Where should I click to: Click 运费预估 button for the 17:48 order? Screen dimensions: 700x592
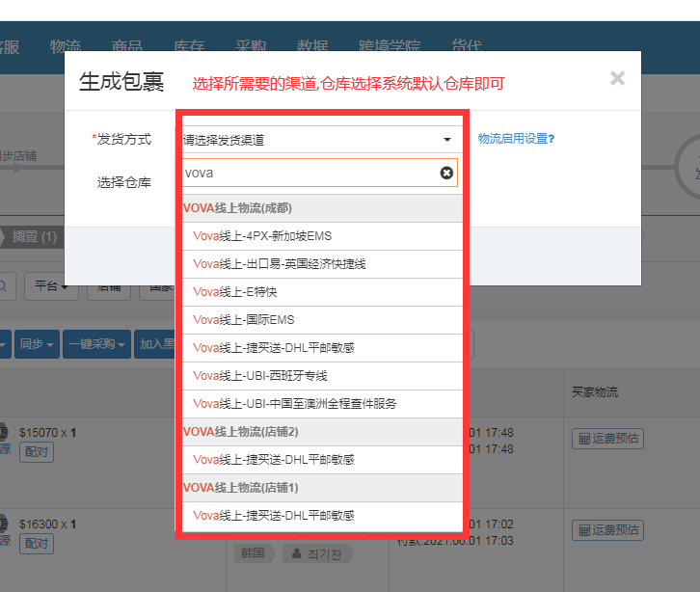pyautogui.click(x=608, y=439)
